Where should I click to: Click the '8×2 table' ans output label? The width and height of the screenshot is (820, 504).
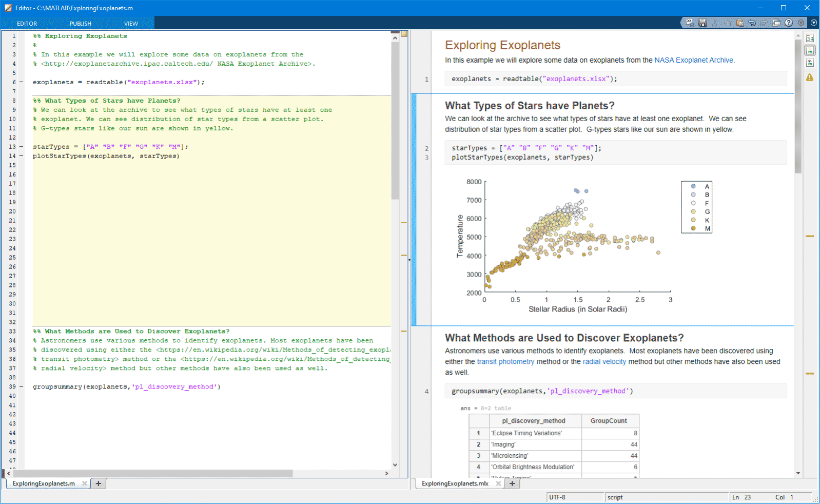[x=496, y=408]
